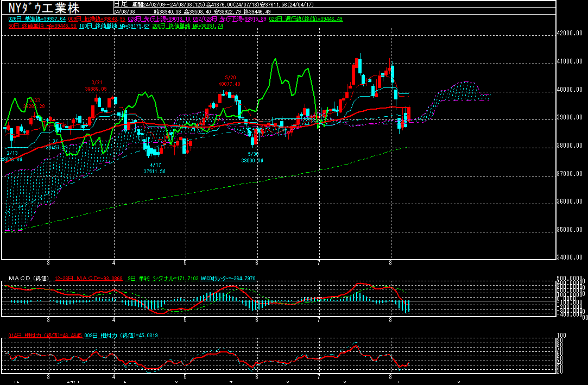Click the period high 高41376.00(24/07/18)
588x385 pixels.
click(232, 4)
